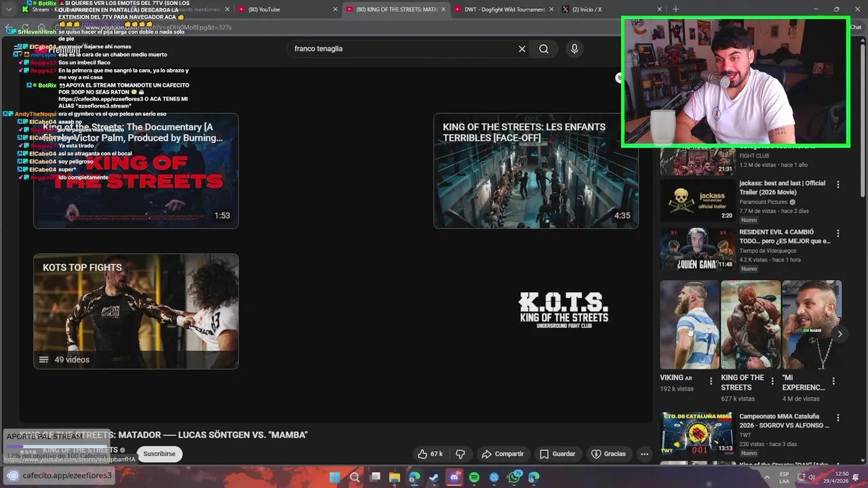Switch to DWT - Dogfight Wild Tournament tab
The height and width of the screenshot is (488, 868).
[x=504, y=9]
